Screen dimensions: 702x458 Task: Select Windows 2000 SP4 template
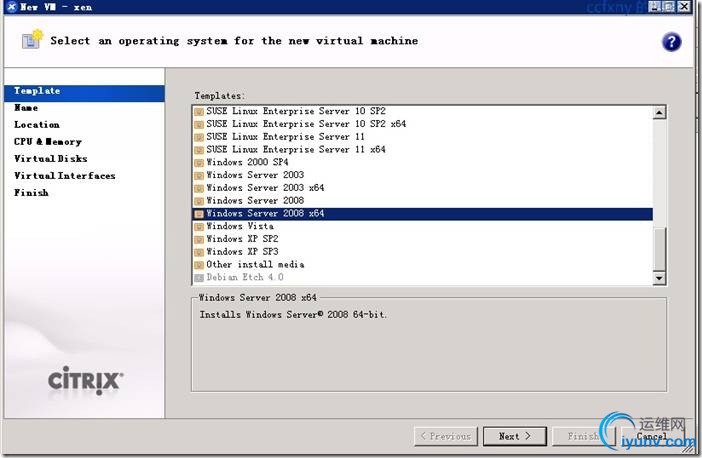pos(247,162)
